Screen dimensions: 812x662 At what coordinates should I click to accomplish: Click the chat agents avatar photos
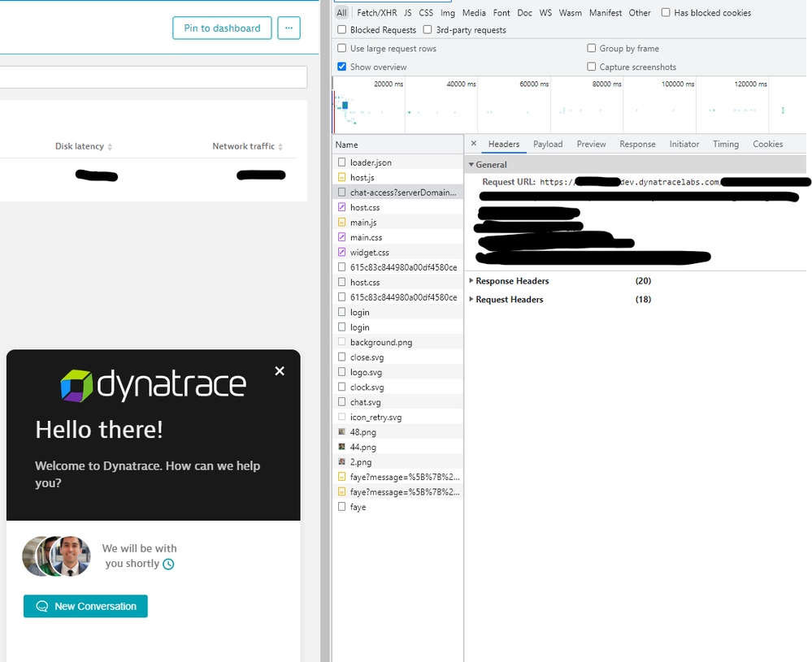pyautogui.click(x=56, y=556)
